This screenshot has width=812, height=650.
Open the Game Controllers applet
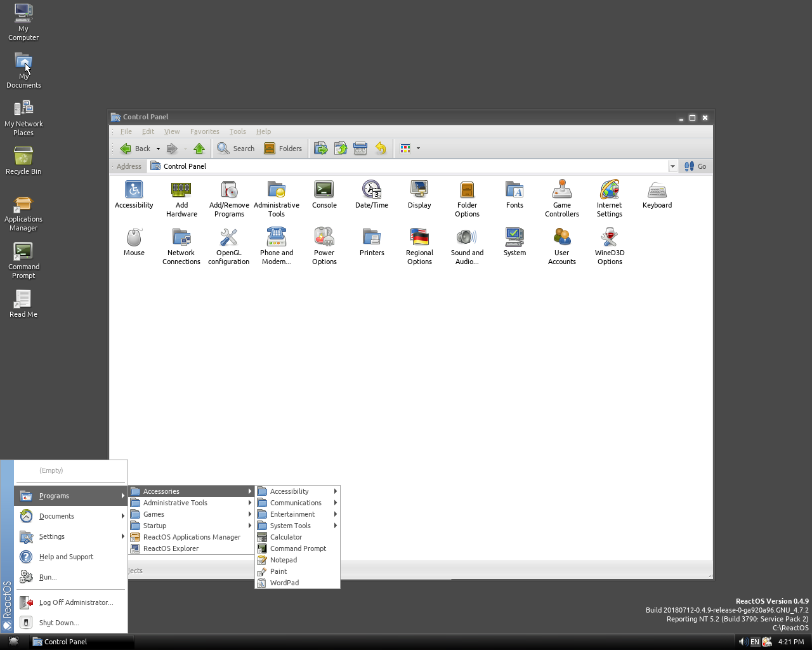click(x=562, y=199)
